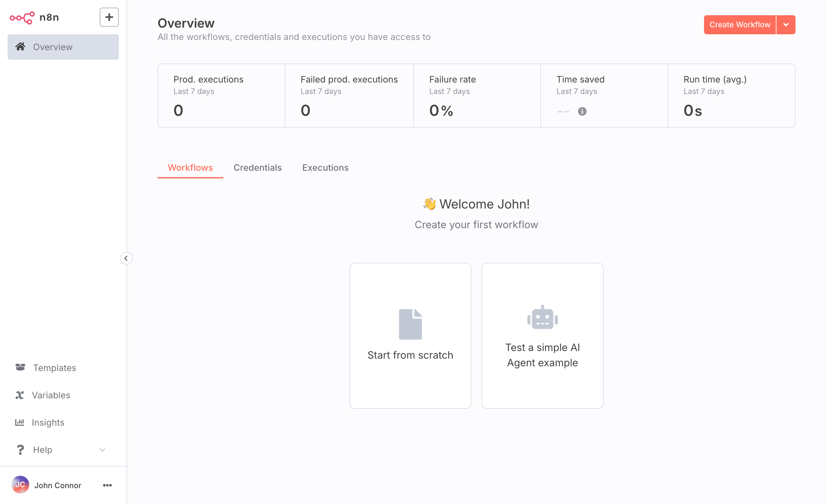Click the page subtitle about workflows and credentials
Viewport: 826px width, 504px height.
(294, 37)
